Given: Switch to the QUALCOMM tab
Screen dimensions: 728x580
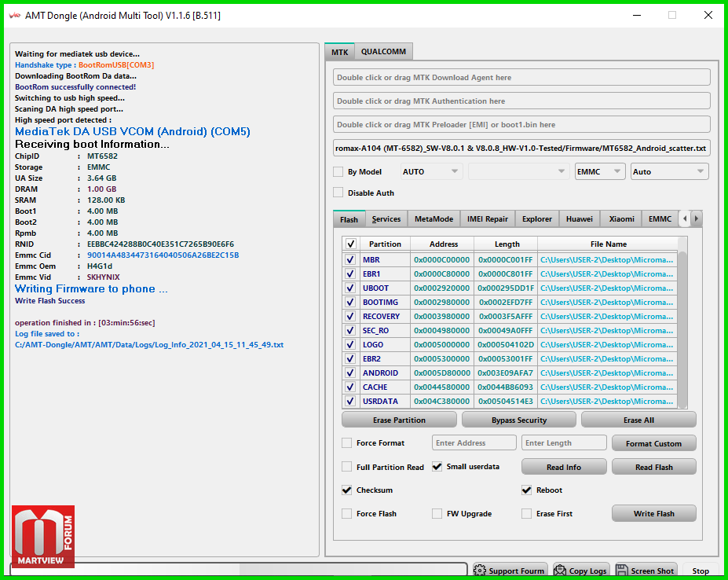Looking at the screenshot, I should [383, 52].
